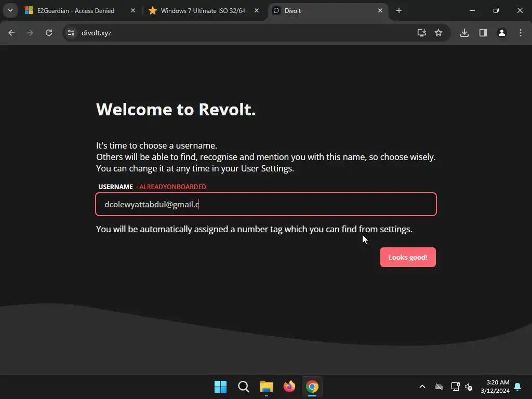The height and width of the screenshot is (399, 532).
Task: Go back using the browser back arrow
Action: (x=11, y=33)
